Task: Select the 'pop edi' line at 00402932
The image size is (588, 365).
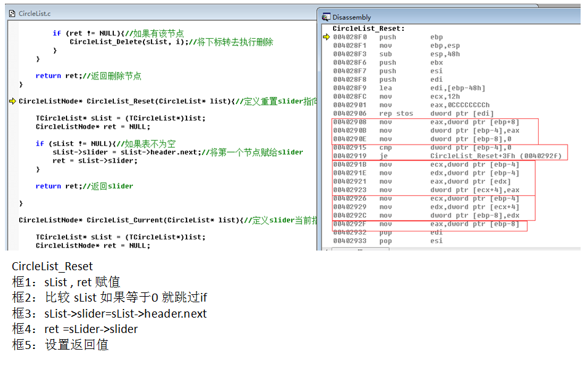Action: pyautogui.click(x=388, y=232)
